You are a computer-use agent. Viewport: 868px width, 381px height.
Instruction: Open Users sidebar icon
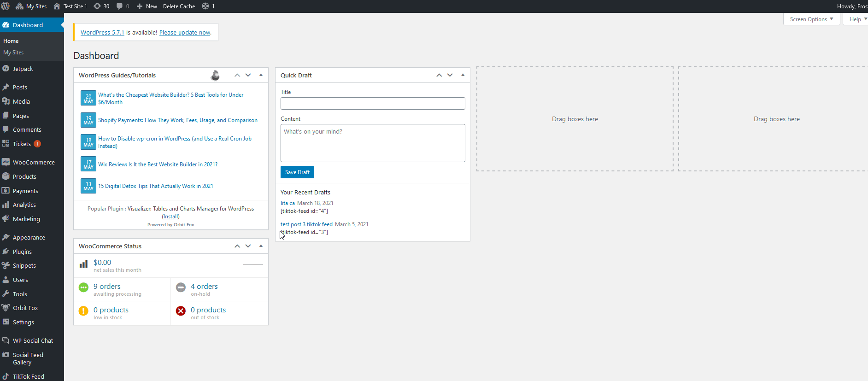tap(6, 280)
